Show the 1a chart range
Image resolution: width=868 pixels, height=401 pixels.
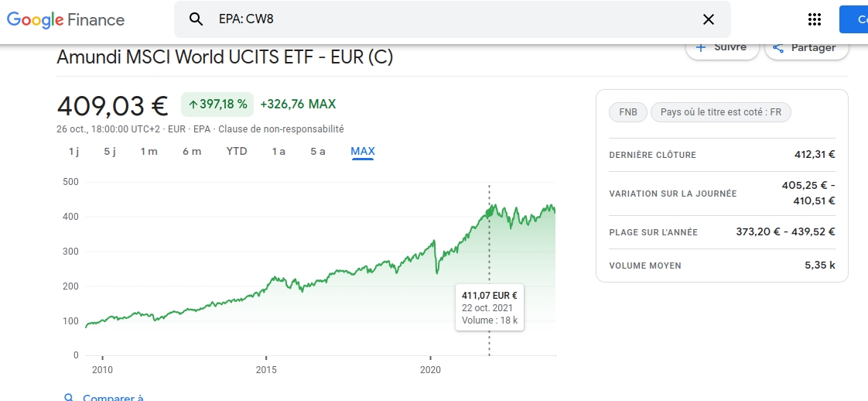[279, 151]
